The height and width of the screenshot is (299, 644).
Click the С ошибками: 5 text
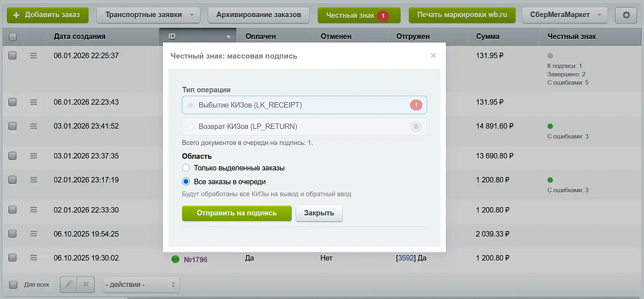point(568,82)
